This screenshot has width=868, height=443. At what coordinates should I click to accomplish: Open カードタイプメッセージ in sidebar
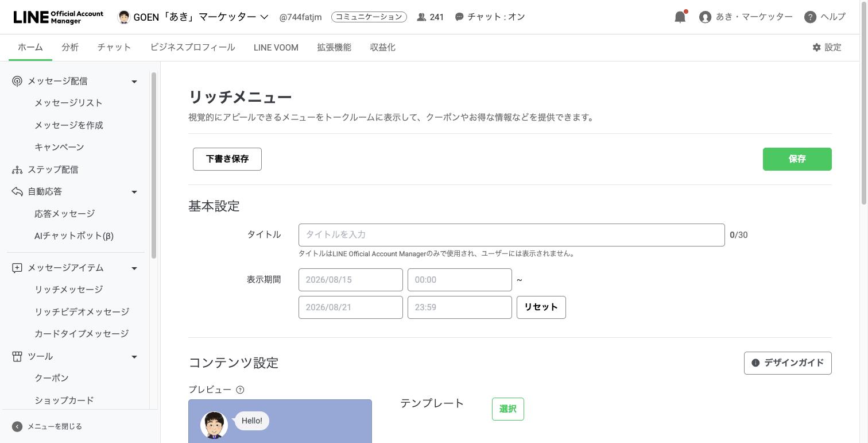82,334
